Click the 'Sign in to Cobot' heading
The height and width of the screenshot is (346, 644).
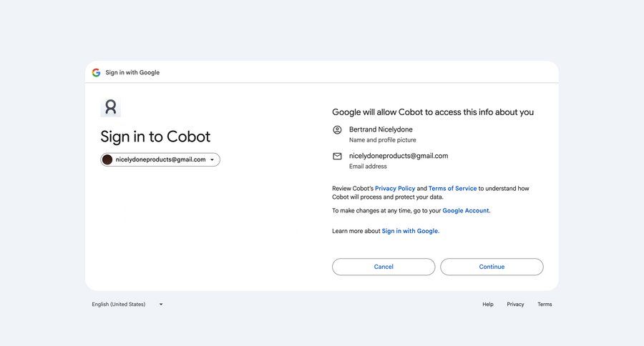coord(155,137)
